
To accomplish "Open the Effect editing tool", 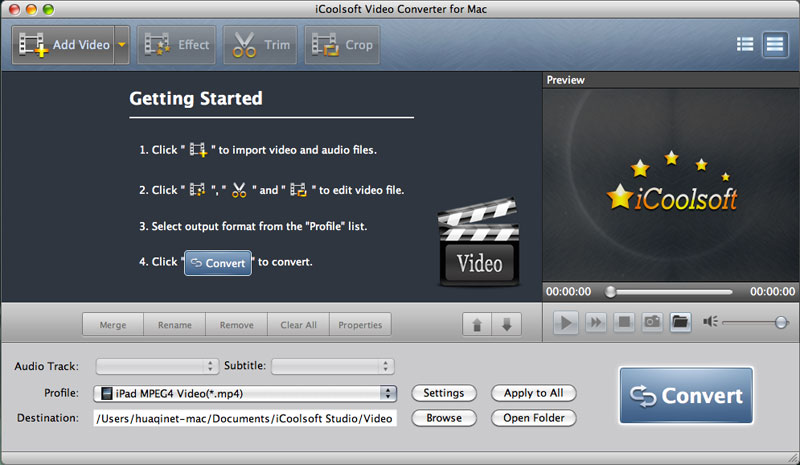I will pyautogui.click(x=177, y=45).
